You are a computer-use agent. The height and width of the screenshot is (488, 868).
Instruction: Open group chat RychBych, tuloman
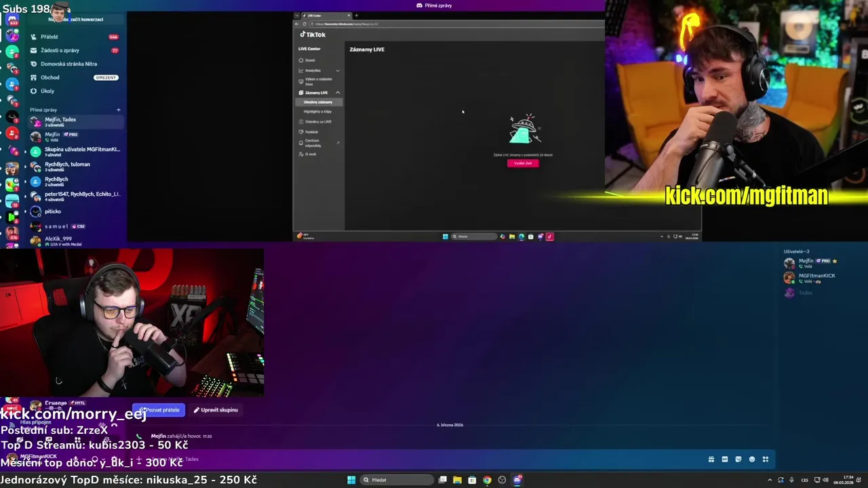75,166
